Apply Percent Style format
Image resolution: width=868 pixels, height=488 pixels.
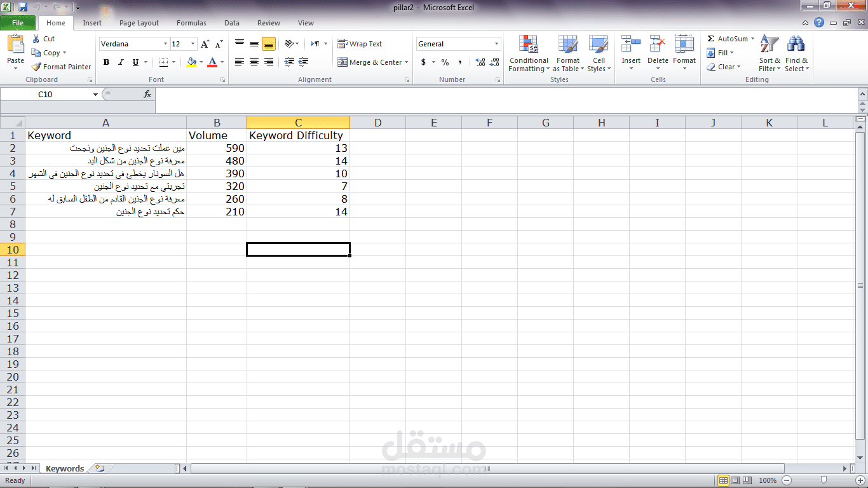click(x=445, y=62)
